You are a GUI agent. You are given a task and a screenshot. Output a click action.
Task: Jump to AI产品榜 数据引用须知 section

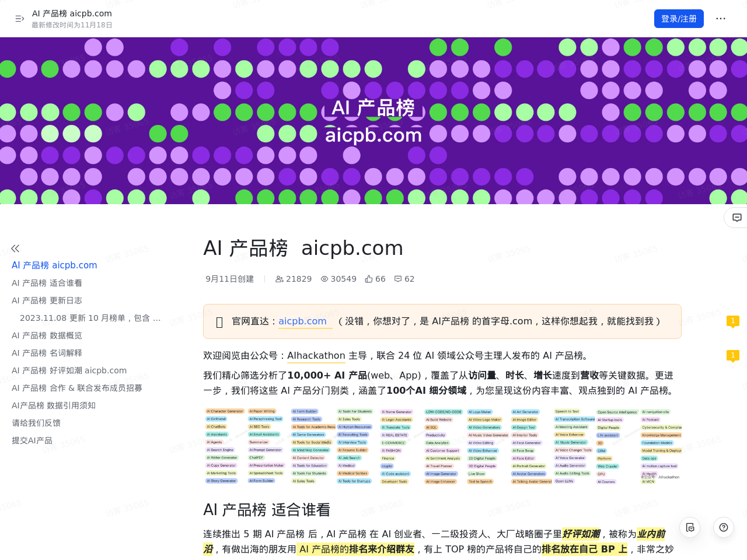pyautogui.click(x=54, y=405)
